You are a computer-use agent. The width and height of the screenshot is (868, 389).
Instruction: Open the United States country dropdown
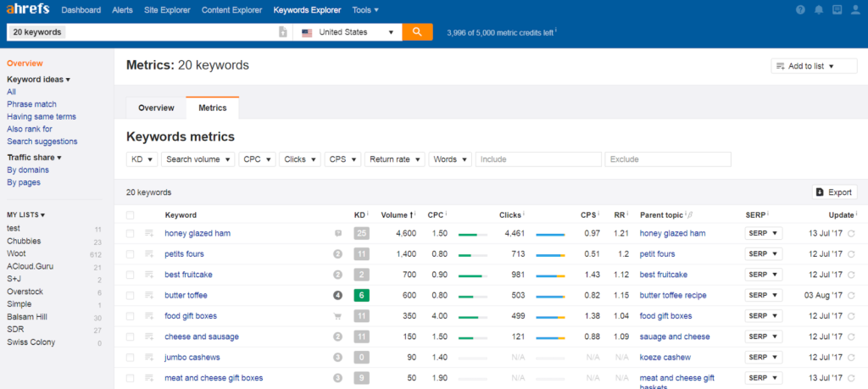348,32
